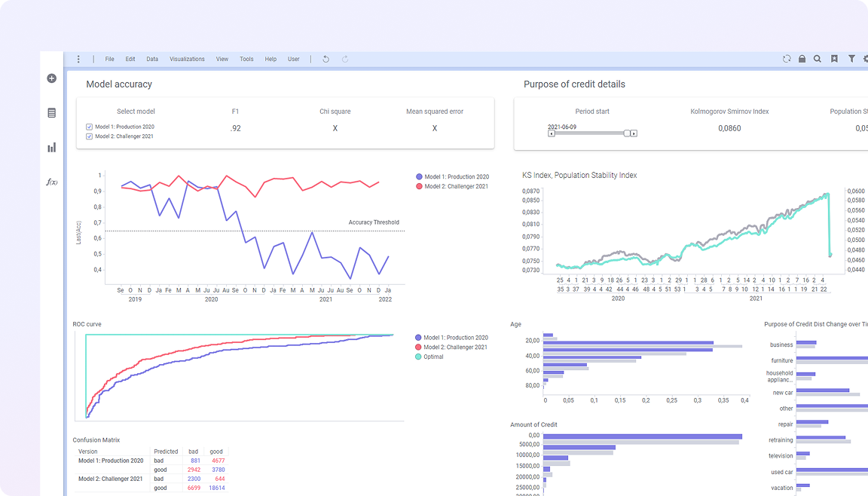Open the bookmarks star icon
This screenshot has height=496, width=868.
834,59
